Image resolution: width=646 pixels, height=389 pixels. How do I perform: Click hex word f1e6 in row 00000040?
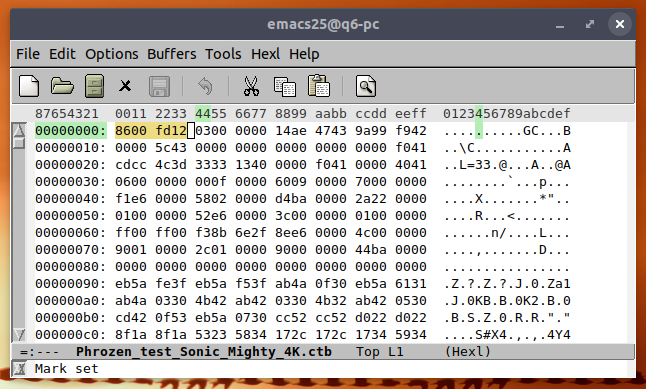point(131,199)
